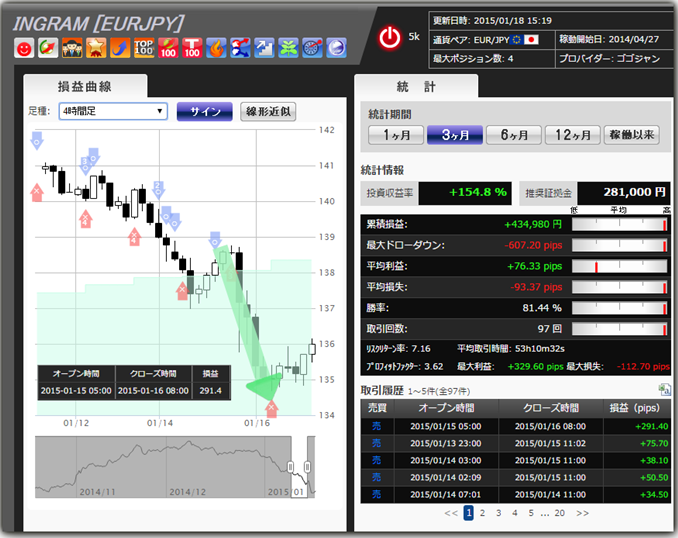Click the Japan flag icon
Screen dimensions: 678x538
coord(531,40)
